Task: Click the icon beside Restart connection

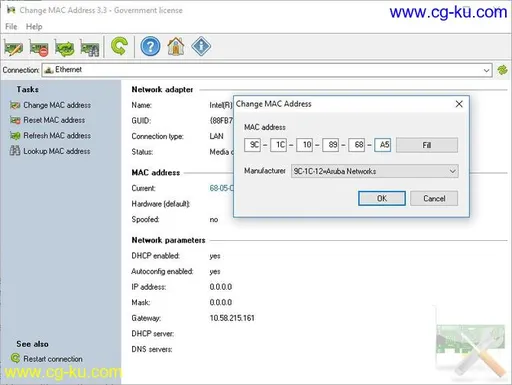Action: 15,358
